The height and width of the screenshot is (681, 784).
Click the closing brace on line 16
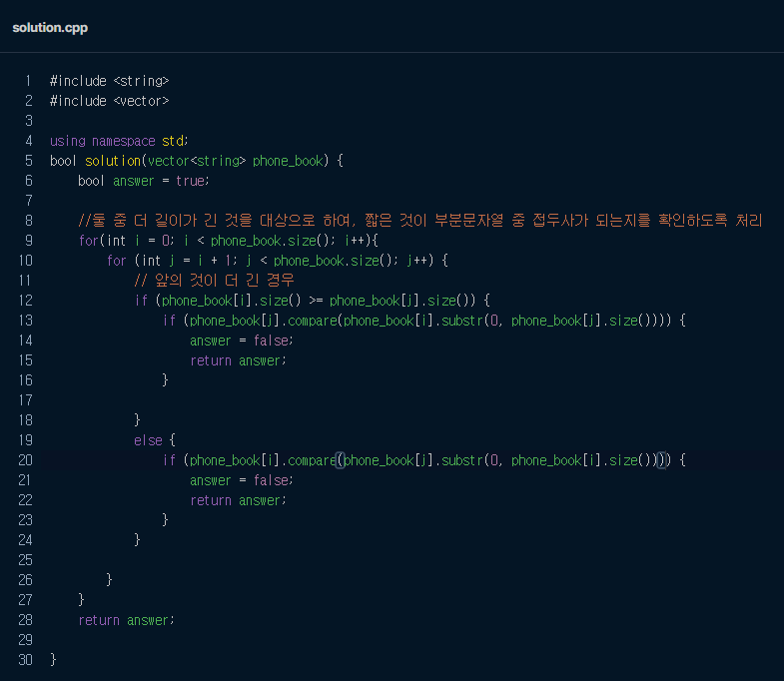click(166, 380)
